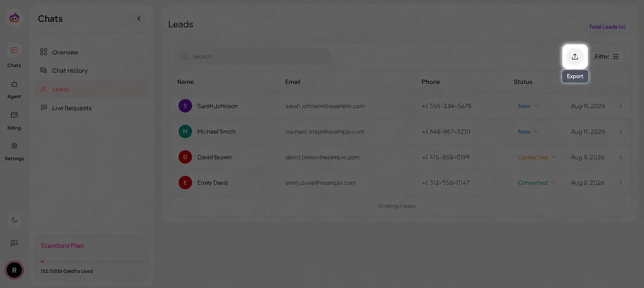Expand Michael Smith's lead details arrow

coord(620,132)
